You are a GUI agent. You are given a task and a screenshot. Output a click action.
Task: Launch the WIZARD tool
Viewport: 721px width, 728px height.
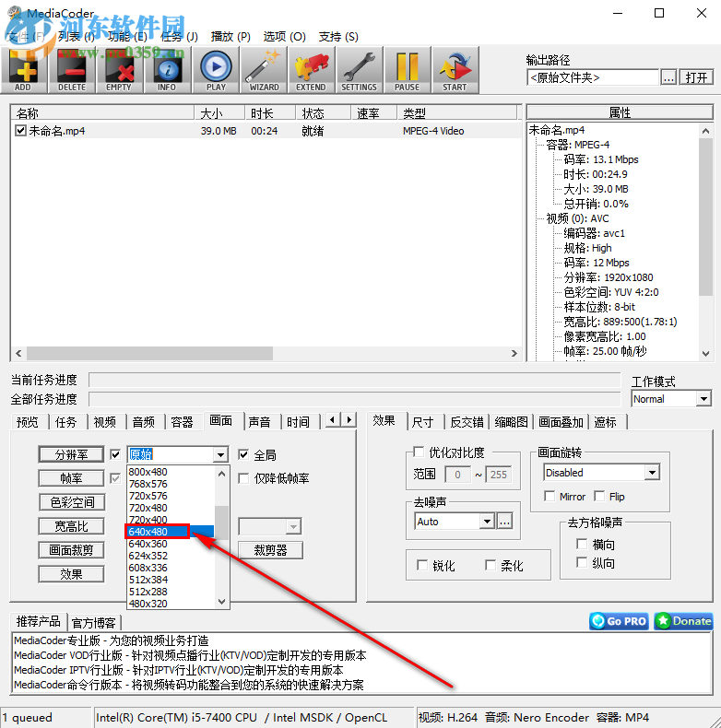tap(264, 70)
